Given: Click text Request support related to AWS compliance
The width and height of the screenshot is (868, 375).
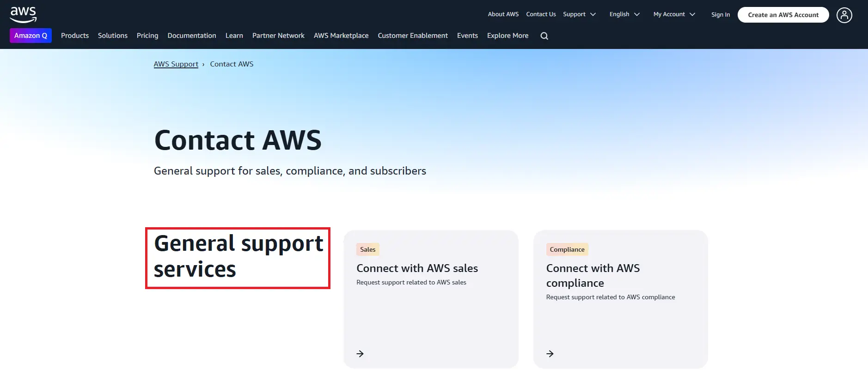Looking at the screenshot, I should 611,297.
